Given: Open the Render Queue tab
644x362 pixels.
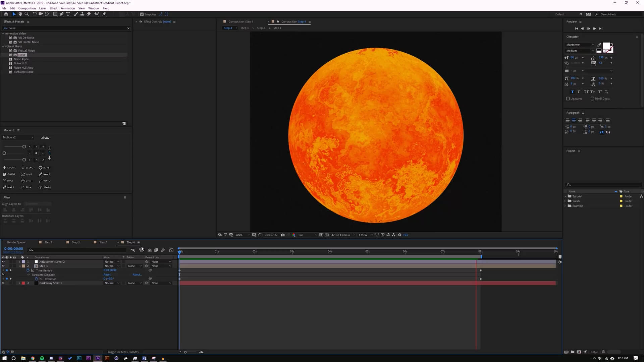Looking at the screenshot, I should (16, 242).
